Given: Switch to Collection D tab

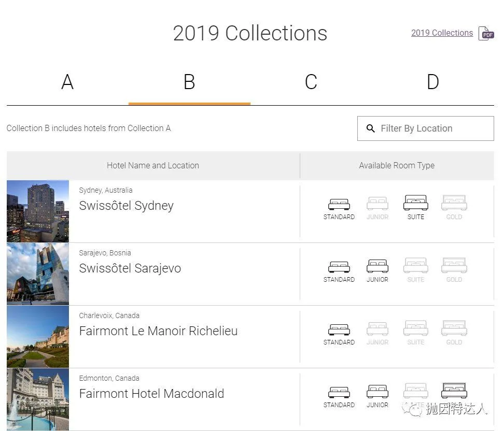Looking at the screenshot, I should pyautogui.click(x=432, y=82).
